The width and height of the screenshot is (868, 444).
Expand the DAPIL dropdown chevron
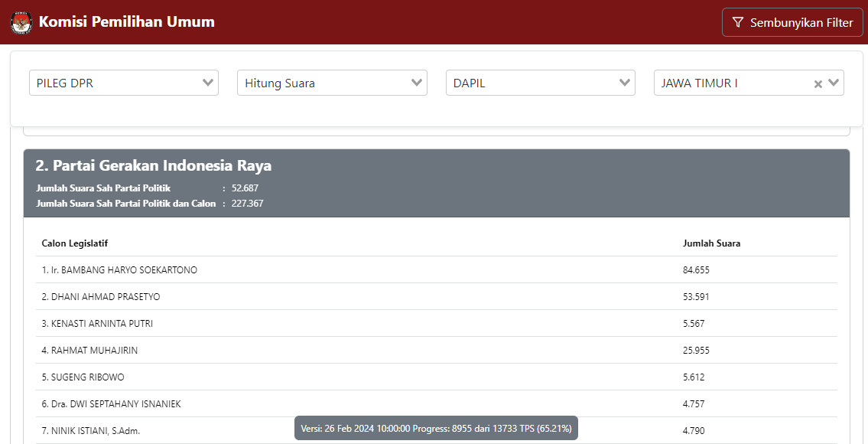tap(625, 83)
